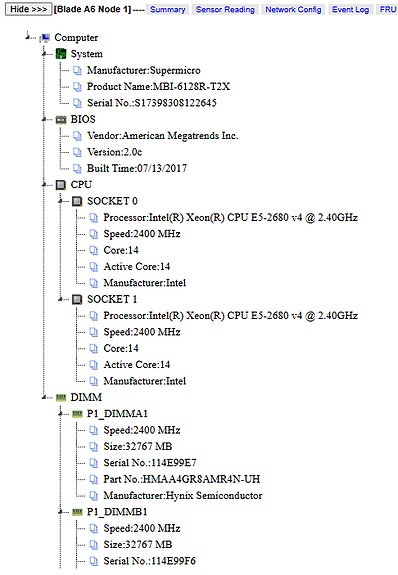Click SOCKET 1 'Core:14' text
Screen dimensions: 398x575
[x=121, y=348]
